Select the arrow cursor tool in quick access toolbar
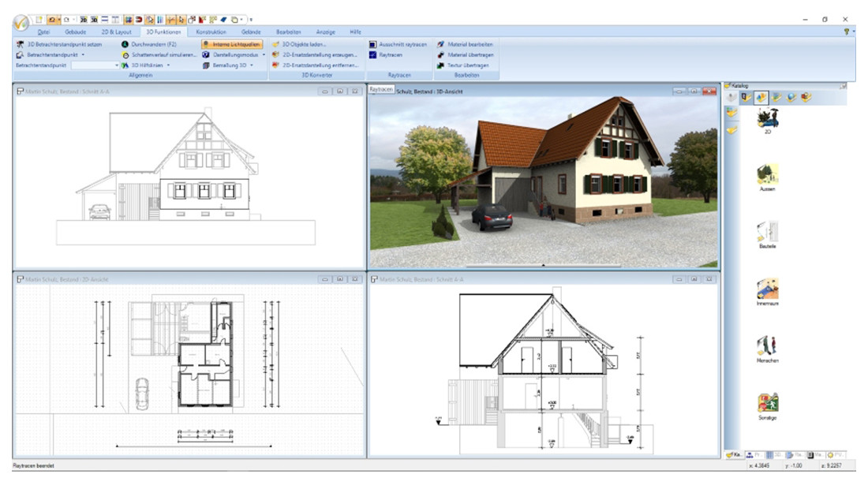Viewport: 868px width, 485px height. point(181,20)
